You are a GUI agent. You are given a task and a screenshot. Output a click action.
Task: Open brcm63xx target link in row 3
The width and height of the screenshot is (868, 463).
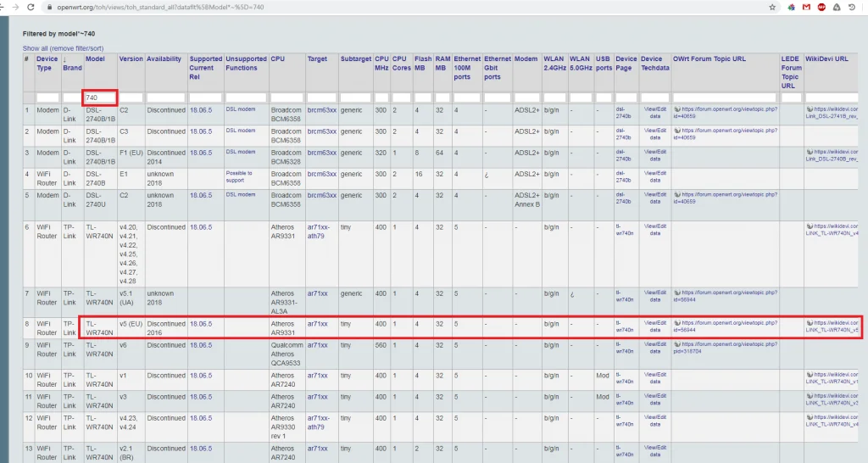point(321,153)
